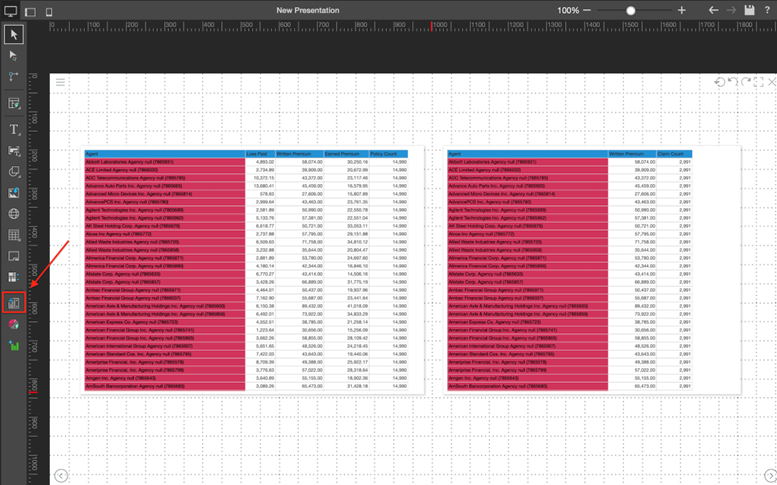Viewport: 777px width, 485px height.
Task: Select the table grid tool
Action: click(x=14, y=235)
